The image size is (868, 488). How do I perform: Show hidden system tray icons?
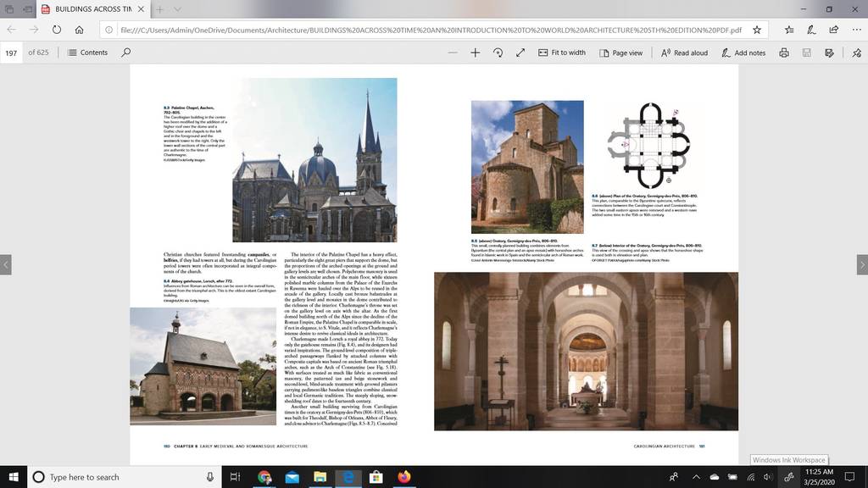pos(697,477)
